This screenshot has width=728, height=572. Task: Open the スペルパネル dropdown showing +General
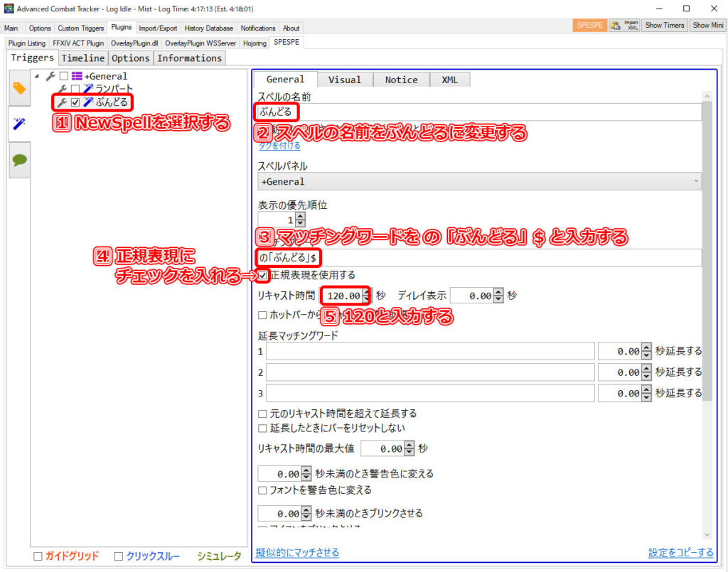[478, 181]
